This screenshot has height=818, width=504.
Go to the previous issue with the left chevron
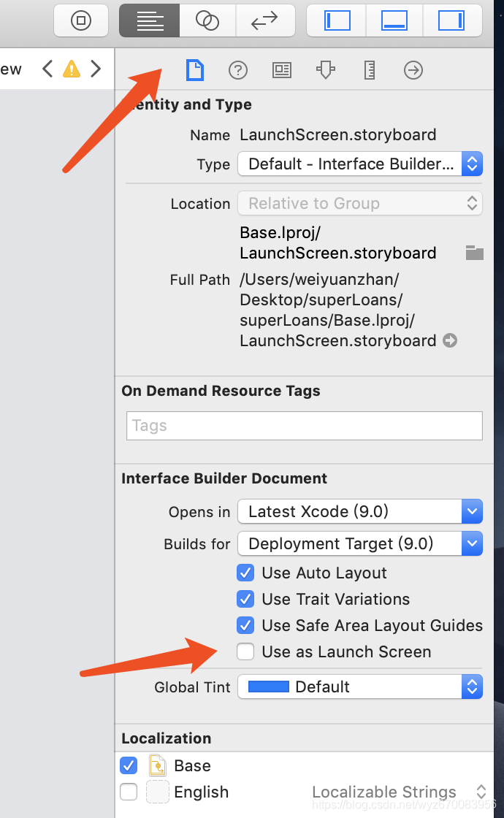click(47, 69)
